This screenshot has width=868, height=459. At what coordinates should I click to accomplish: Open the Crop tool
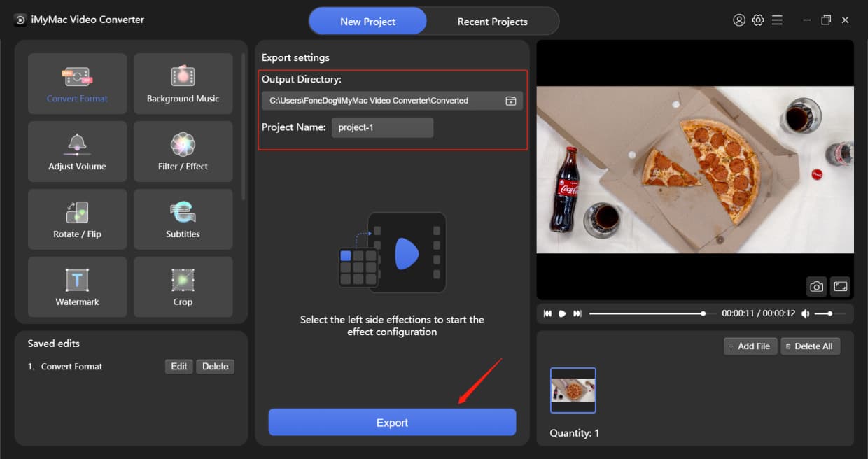point(183,287)
